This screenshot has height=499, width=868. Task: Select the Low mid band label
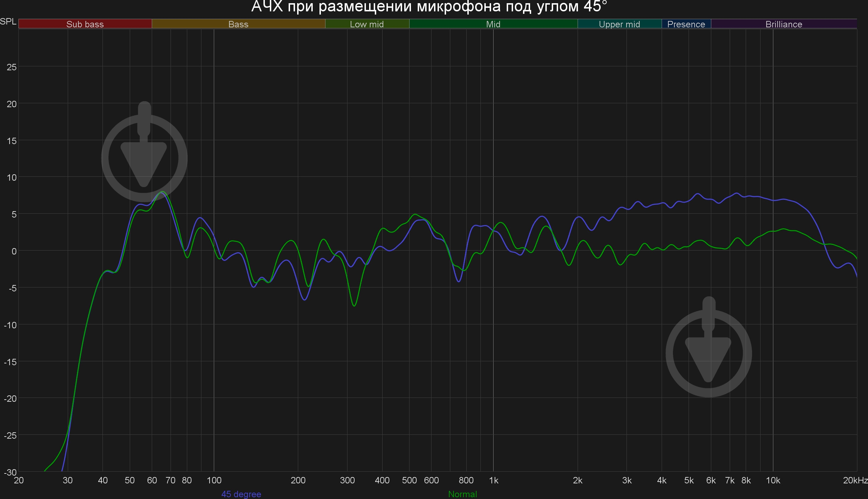(367, 24)
